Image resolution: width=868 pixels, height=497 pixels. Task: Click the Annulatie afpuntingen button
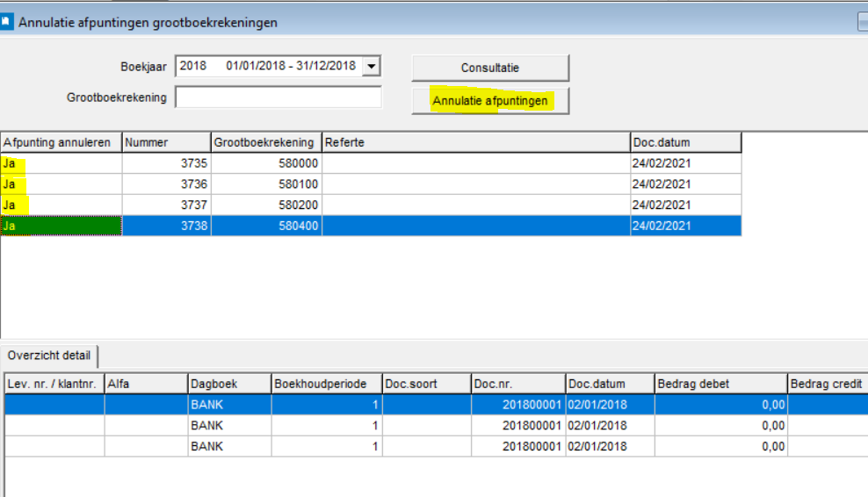[x=490, y=101]
